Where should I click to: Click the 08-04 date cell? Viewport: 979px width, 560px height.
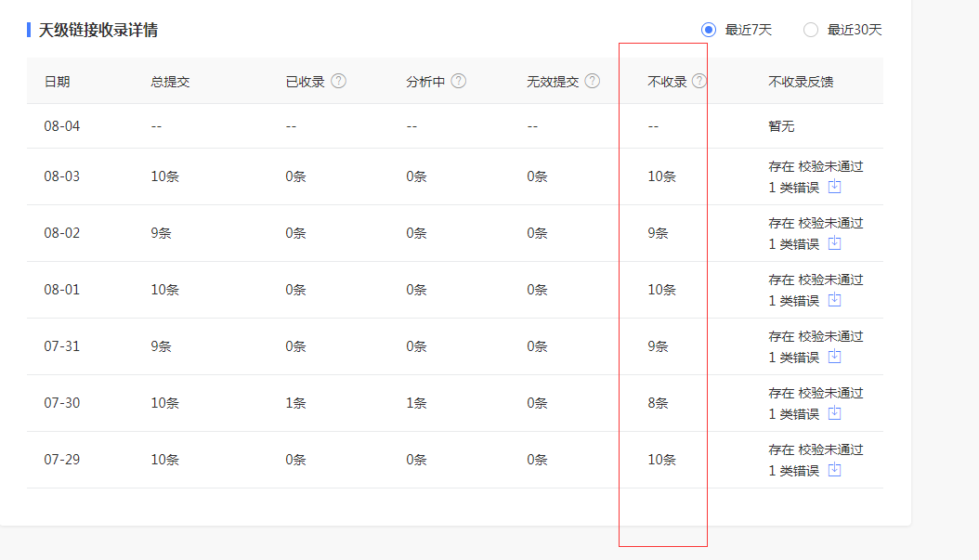(62, 126)
